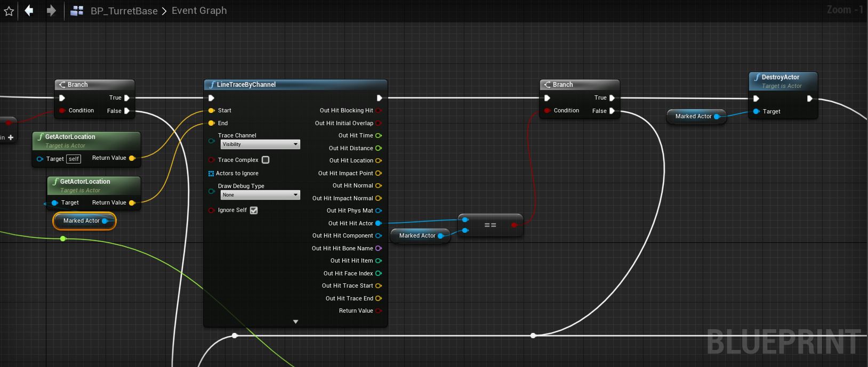
Task: Click Return Value pin of upper GetActorLocation
Action: click(x=132, y=158)
